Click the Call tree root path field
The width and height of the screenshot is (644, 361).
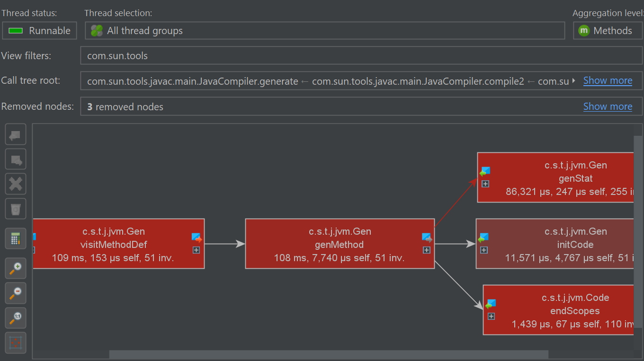pyautogui.click(x=361, y=80)
